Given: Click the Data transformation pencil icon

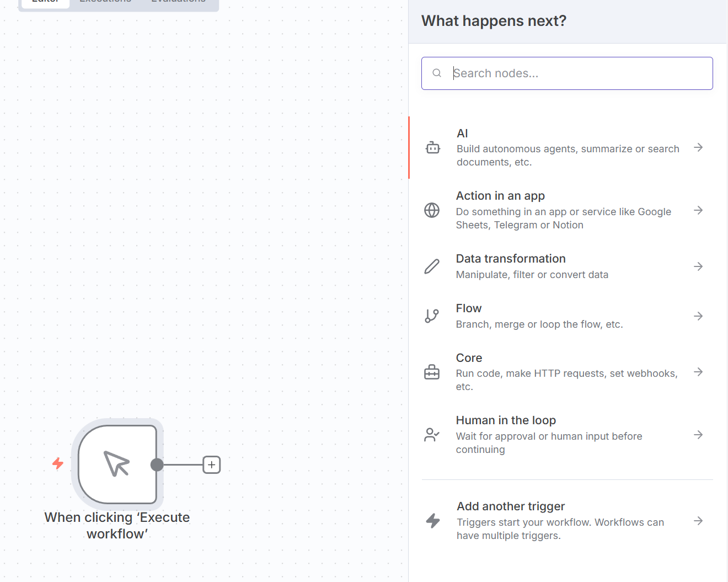Looking at the screenshot, I should point(432,266).
